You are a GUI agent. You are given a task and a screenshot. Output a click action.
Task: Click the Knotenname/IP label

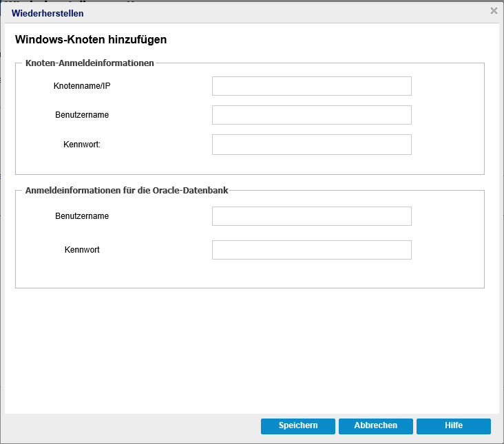tap(82, 86)
